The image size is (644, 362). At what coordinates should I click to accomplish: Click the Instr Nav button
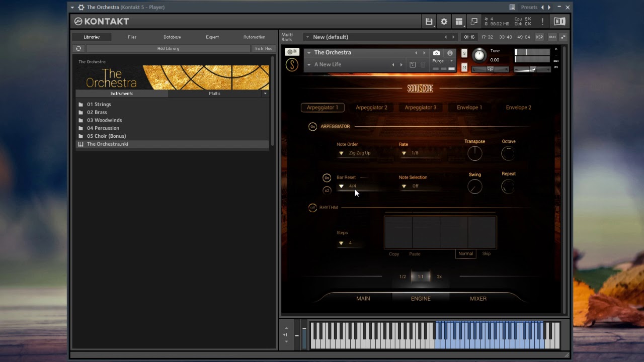tap(264, 49)
